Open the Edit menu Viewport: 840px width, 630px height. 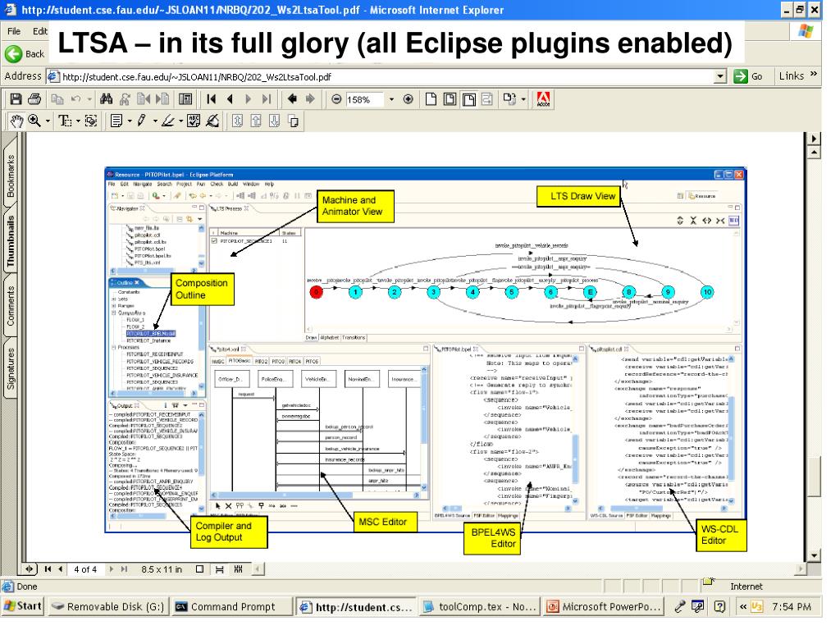[x=39, y=31]
